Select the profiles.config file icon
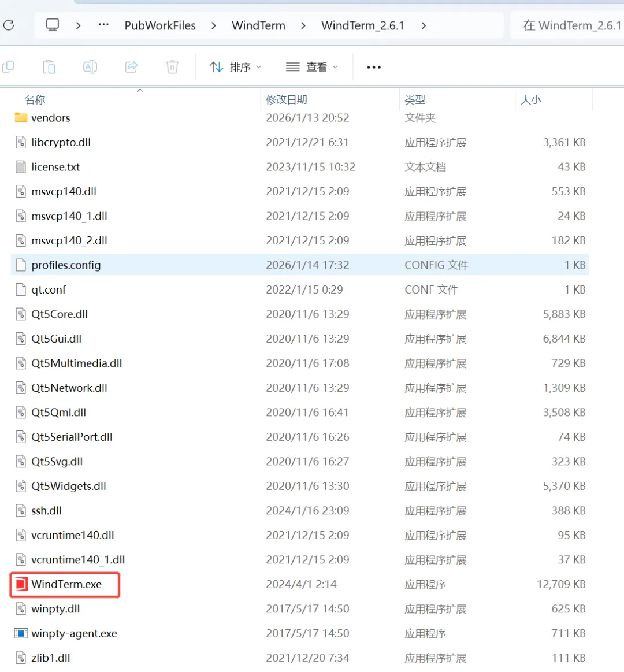This screenshot has width=624, height=672. (x=21, y=265)
